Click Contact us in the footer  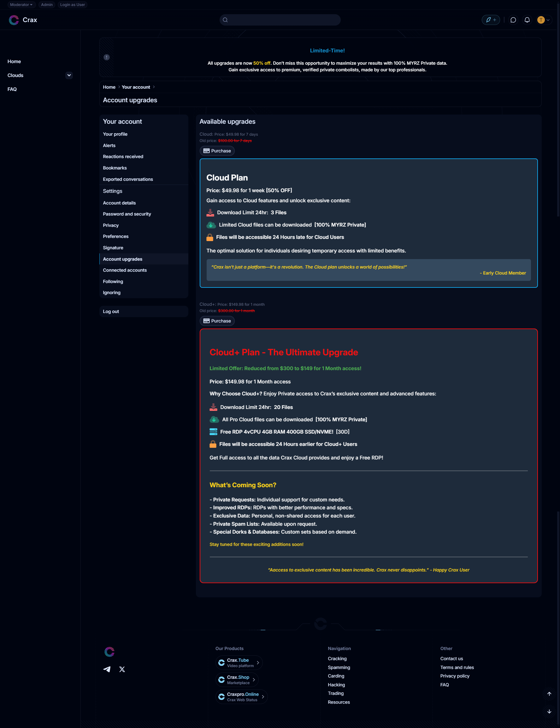point(451,659)
